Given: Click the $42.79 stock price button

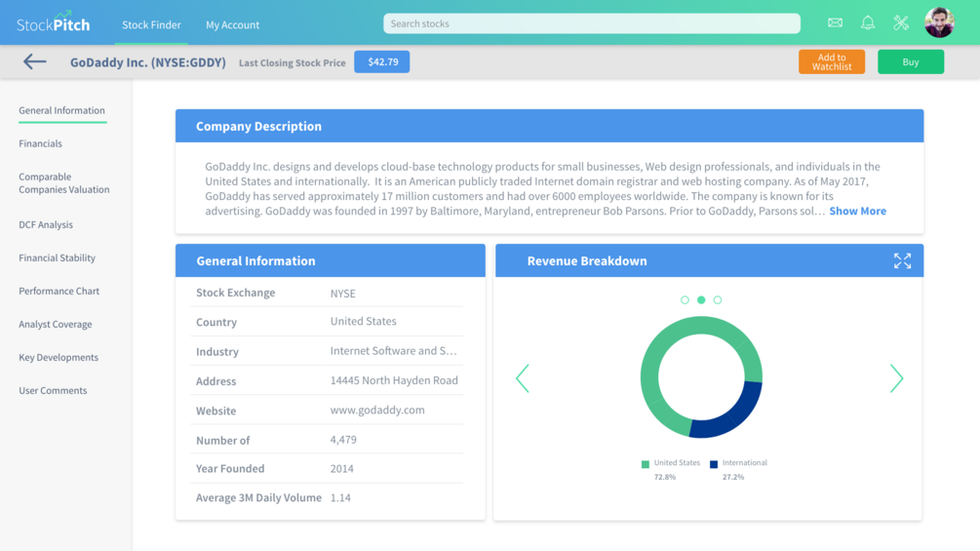Looking at the screenshot, I should pos(382,61).
